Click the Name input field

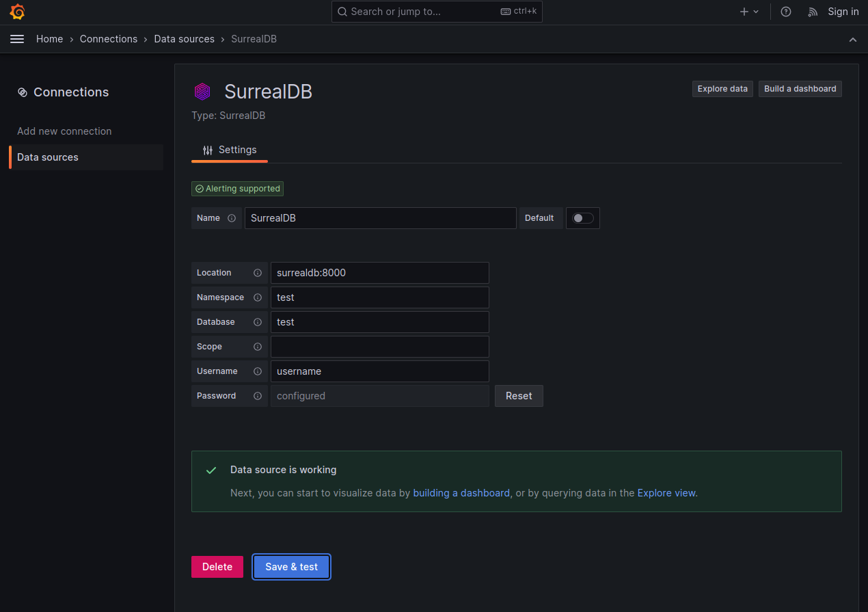(x=381, y=218)
